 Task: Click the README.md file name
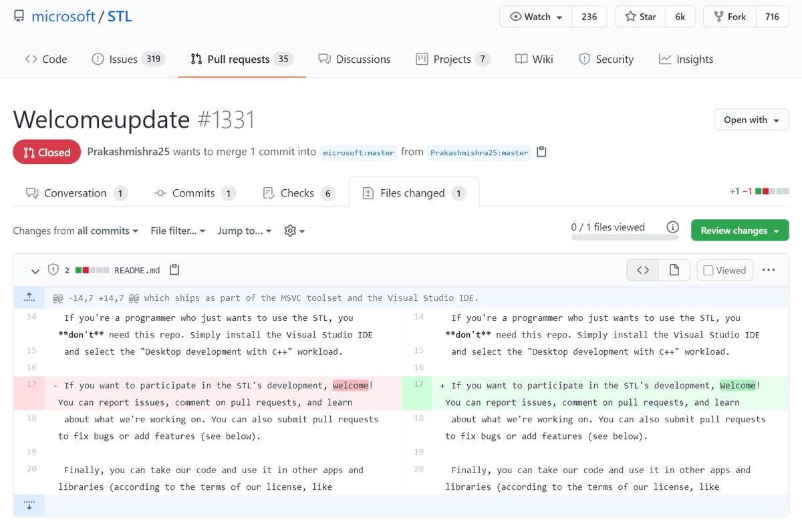pos(137,270)
